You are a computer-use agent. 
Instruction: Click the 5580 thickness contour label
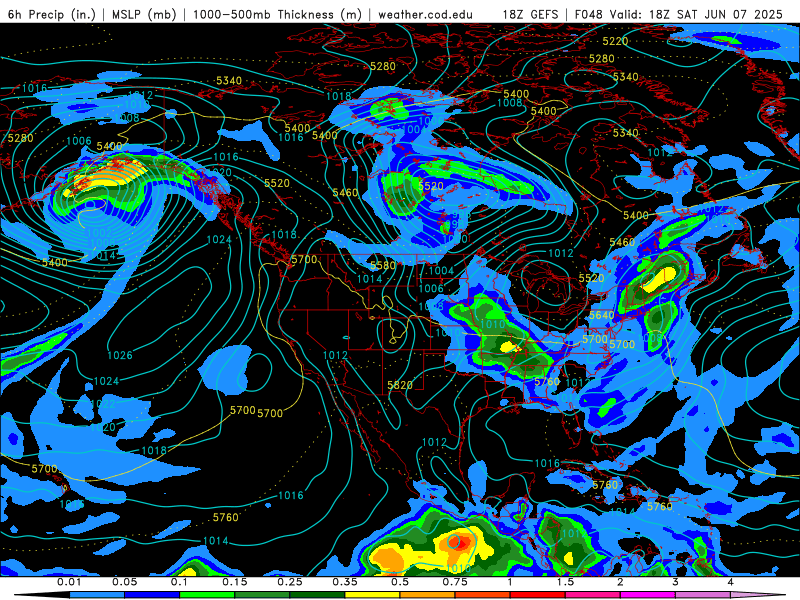coord(383,265)
